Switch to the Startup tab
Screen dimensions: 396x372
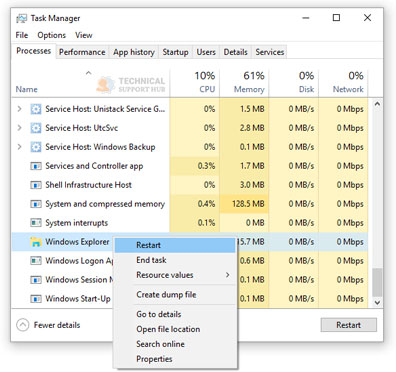(x=175, y=52)
